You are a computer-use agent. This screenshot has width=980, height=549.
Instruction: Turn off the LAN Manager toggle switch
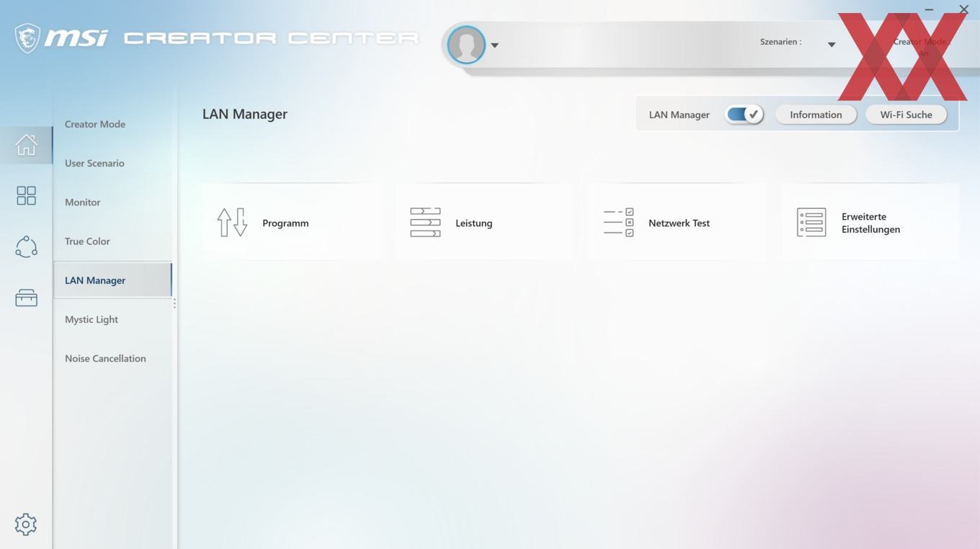tap(744, 115)
